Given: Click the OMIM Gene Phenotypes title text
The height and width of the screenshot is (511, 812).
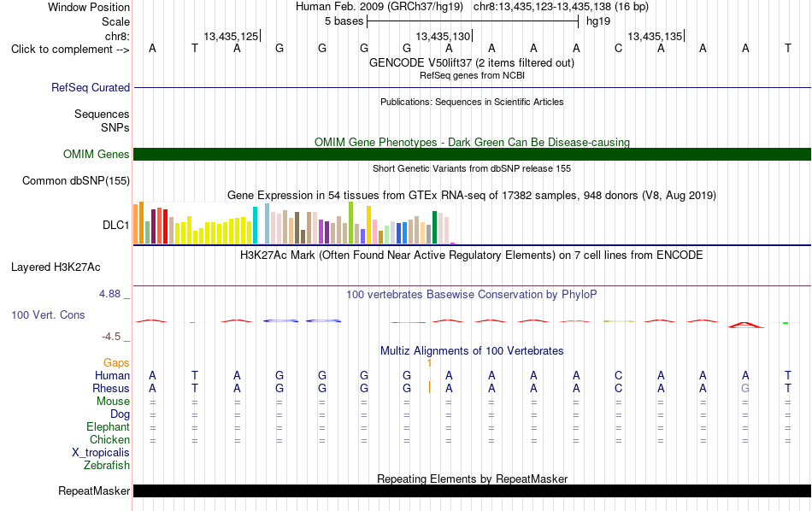Looking at the screenshot, I should [x=472, y=142].
